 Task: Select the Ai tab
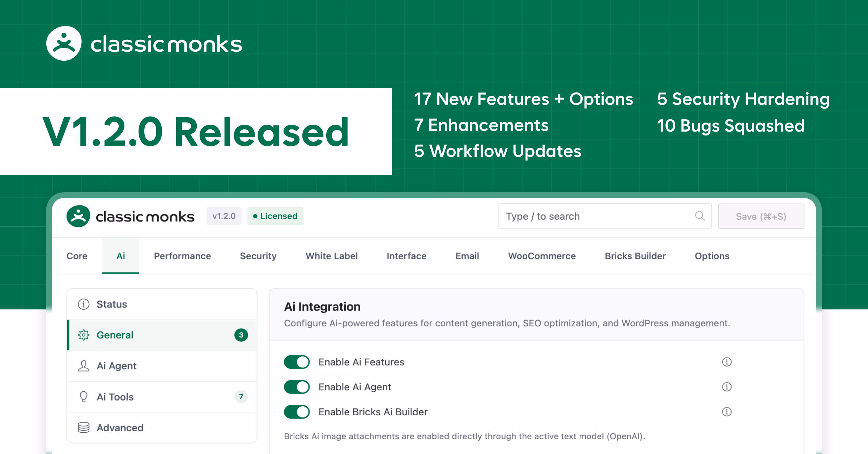120,256
